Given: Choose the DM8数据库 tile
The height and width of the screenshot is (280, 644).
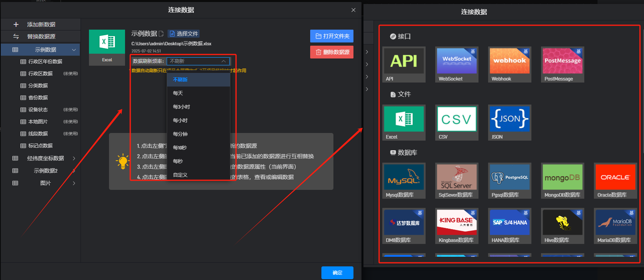Looking at the screenshot, I should click(x=404, y=226).
